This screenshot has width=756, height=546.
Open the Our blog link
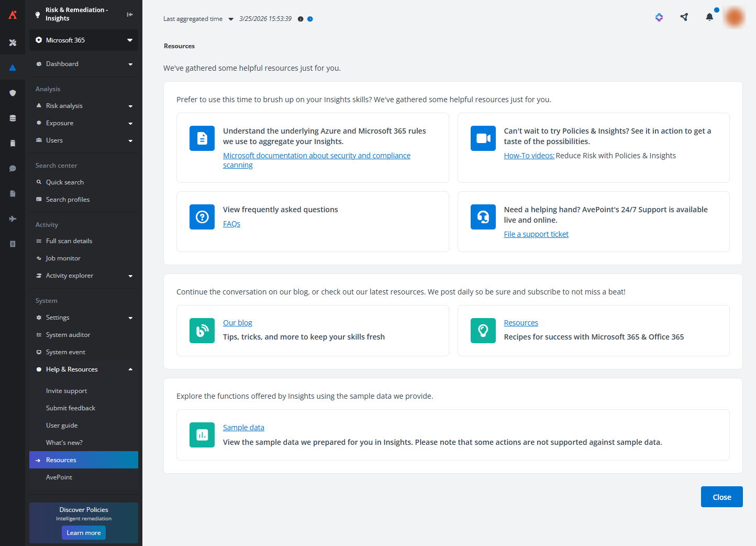238,323
